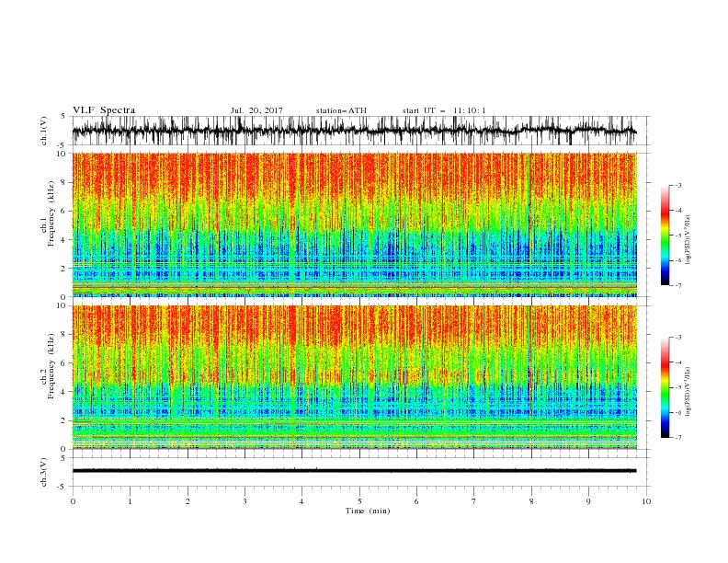Click inside the ch.2 spectrogram panel
Screen dimensions: 728x563
pos(354,377)
